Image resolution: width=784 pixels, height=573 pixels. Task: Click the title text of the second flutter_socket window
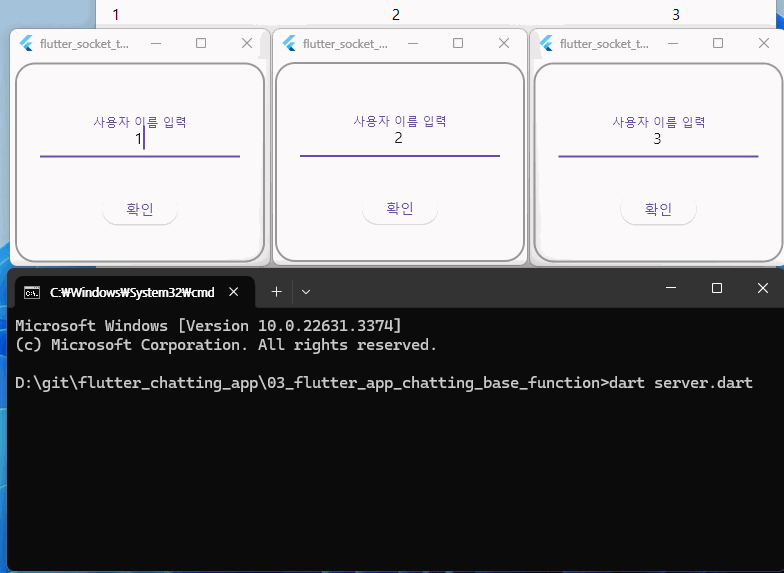346,44
